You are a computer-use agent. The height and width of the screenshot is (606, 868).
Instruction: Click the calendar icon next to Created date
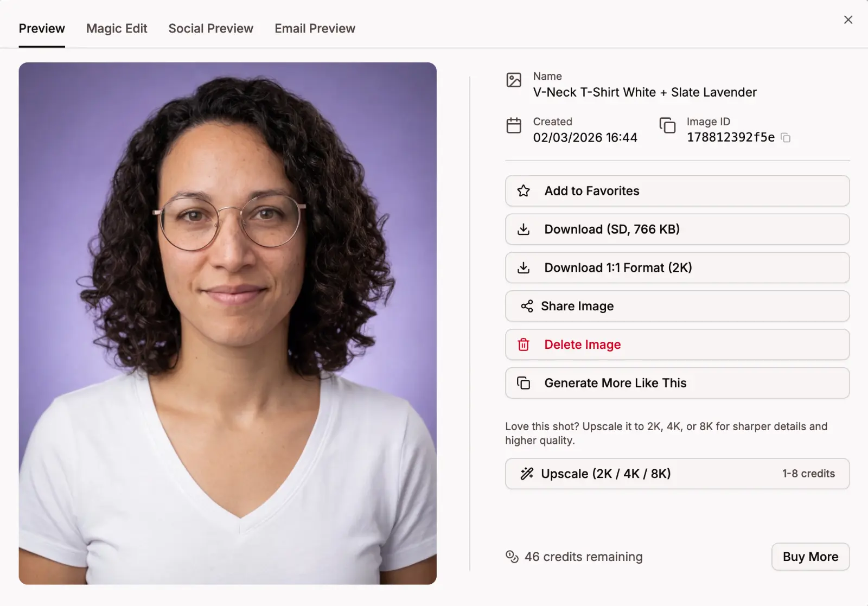(513, 125)
